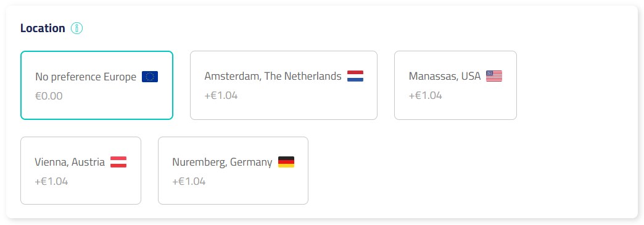Click the Netherlands flag icon
Screen dimensions: 644x225
[355, 76]
